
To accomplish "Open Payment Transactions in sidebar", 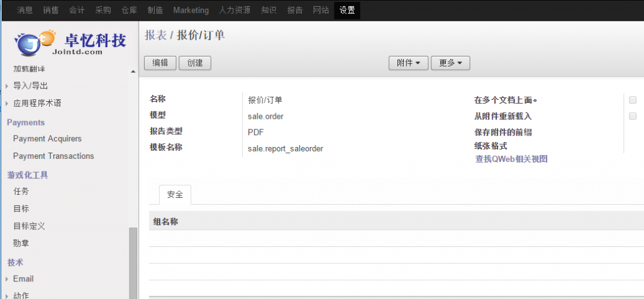I will coord(53,156).
